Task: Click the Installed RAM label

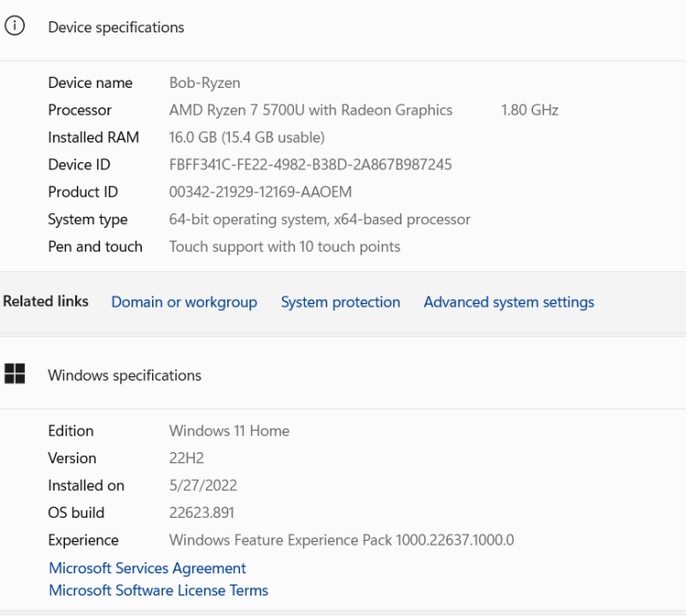Action: (x=94, y=137)
